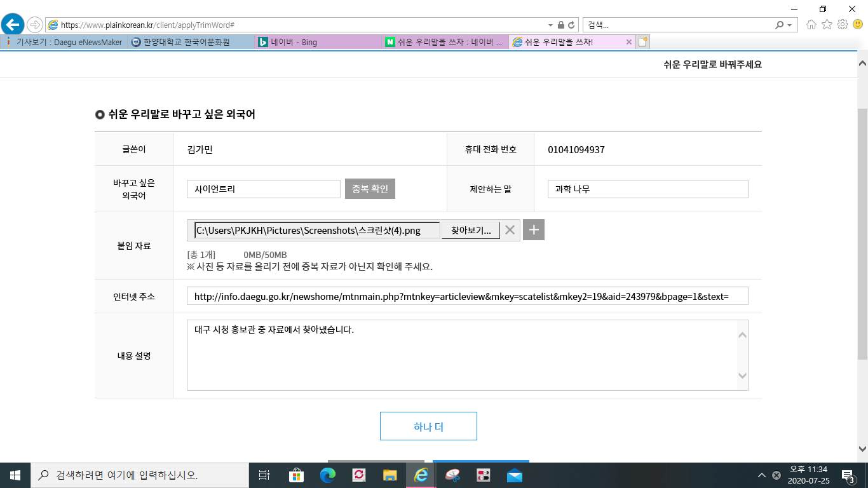This screenshot has width=868, height=488.
Task: Open the Snipping Tool taskbar icon
Action: (x=452, y=475)
